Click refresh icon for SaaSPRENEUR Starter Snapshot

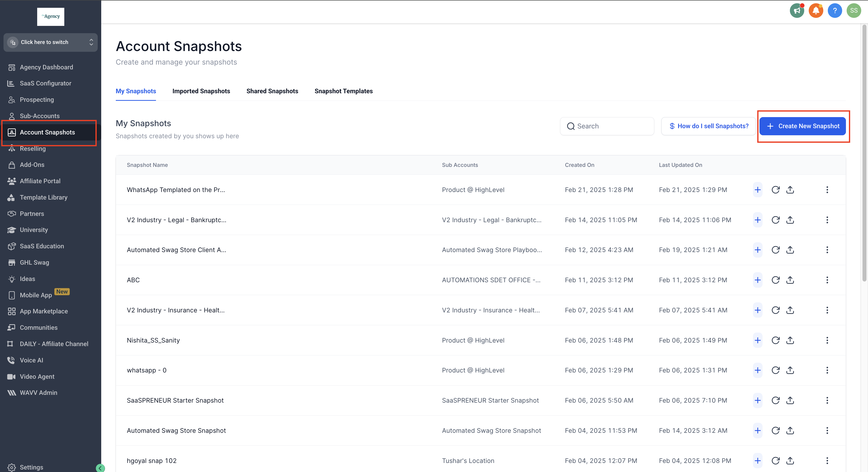775,400
